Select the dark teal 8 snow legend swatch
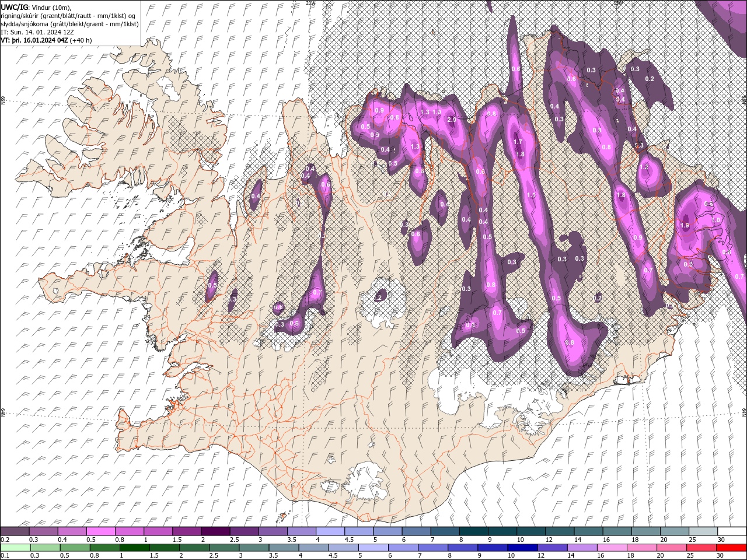Screen dimensions: 747x560 [473, 531]
